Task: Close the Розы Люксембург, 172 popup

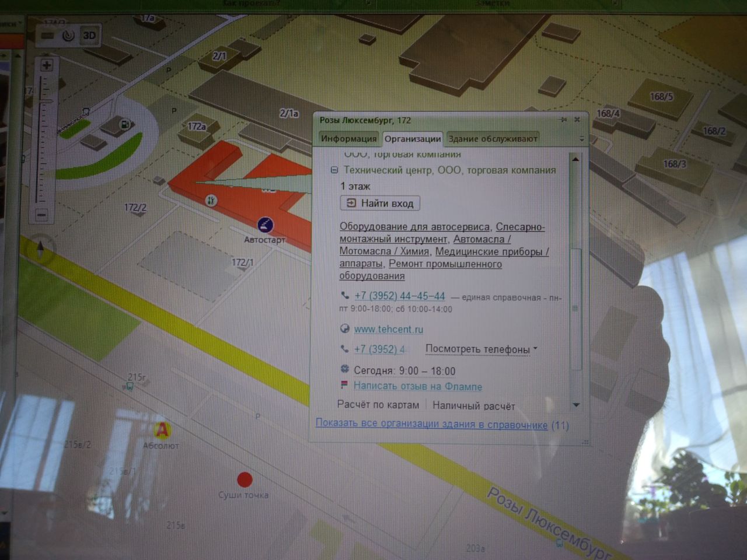Action: (x=577, y=119)
